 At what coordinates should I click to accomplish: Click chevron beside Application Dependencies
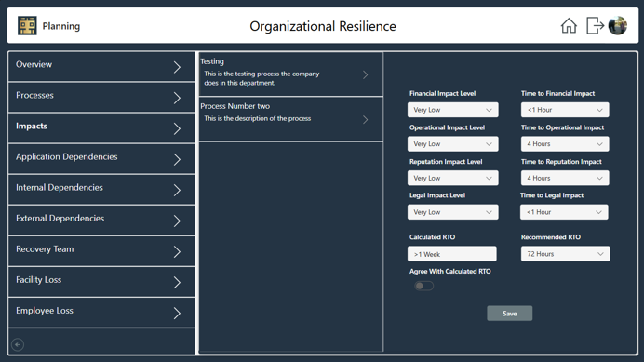177,159
